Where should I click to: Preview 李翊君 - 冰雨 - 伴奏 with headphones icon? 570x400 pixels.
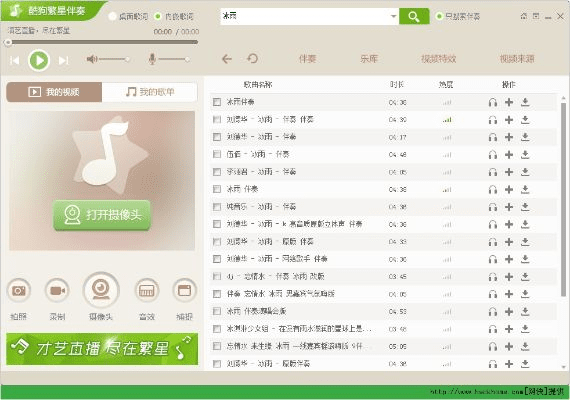[x=493, y=172]
